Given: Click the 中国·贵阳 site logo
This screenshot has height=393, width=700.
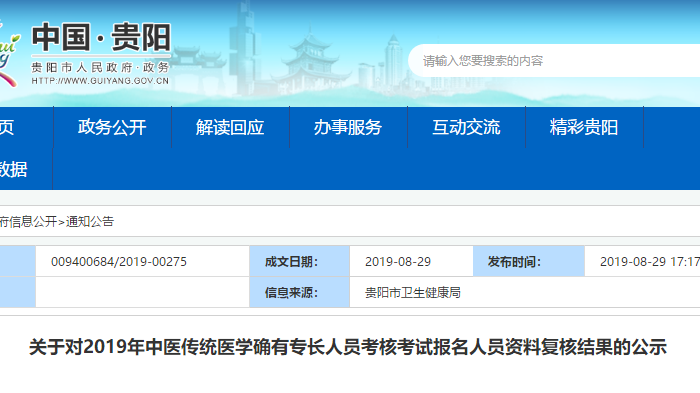Looking at the screenshot, I should 101,38.
